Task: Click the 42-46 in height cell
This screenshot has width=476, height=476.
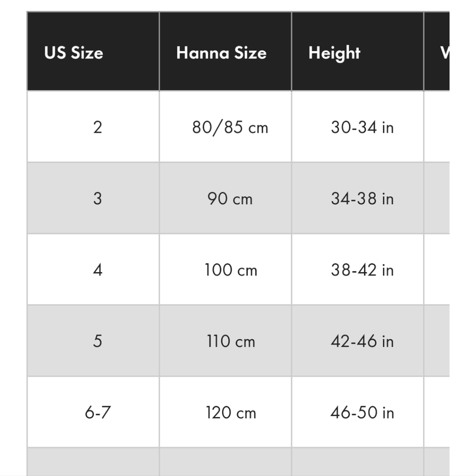Action: coord(357,341)
